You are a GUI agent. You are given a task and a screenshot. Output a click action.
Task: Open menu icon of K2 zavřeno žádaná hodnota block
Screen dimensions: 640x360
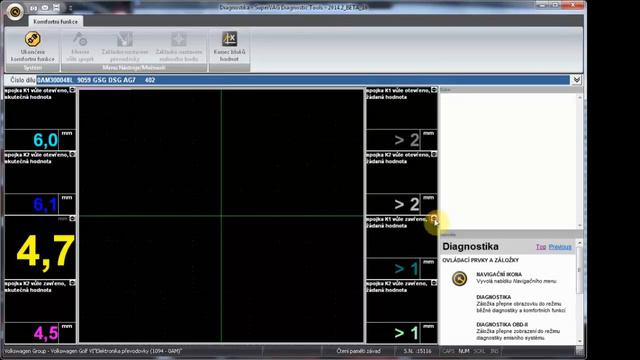click(434, 282)
